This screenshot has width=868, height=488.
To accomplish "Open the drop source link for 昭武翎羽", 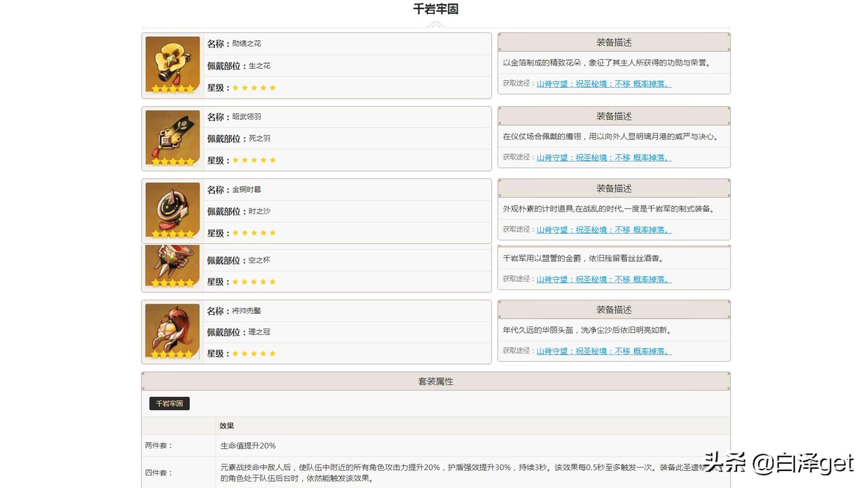I will pyautogui.click(x=604, y=157).
